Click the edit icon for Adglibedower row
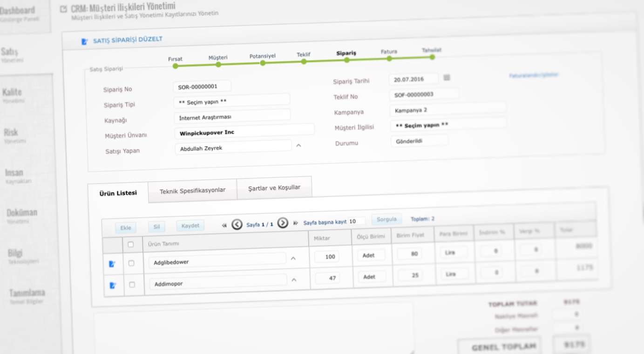The height and width of the screenshot is (354, 644). (111, 264)
